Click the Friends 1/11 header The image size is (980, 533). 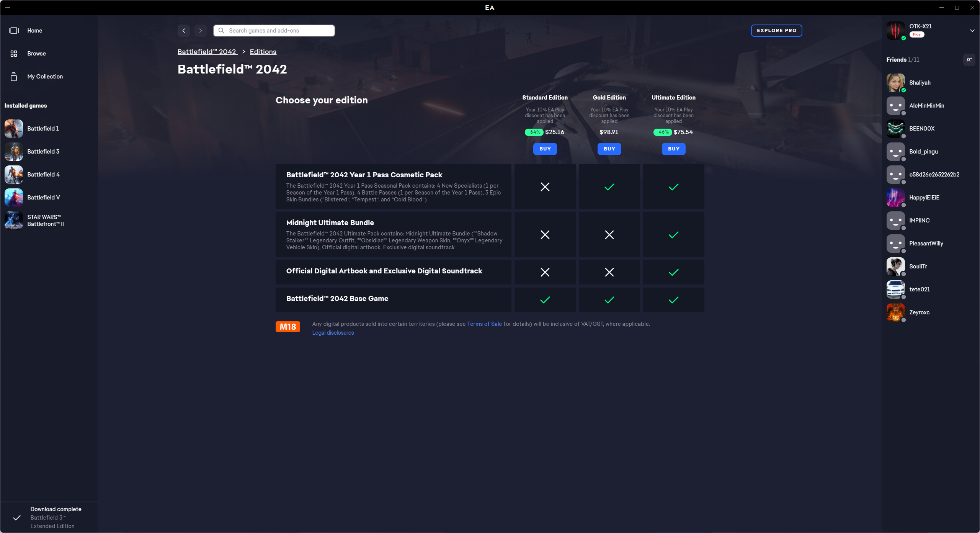[903, 60]
